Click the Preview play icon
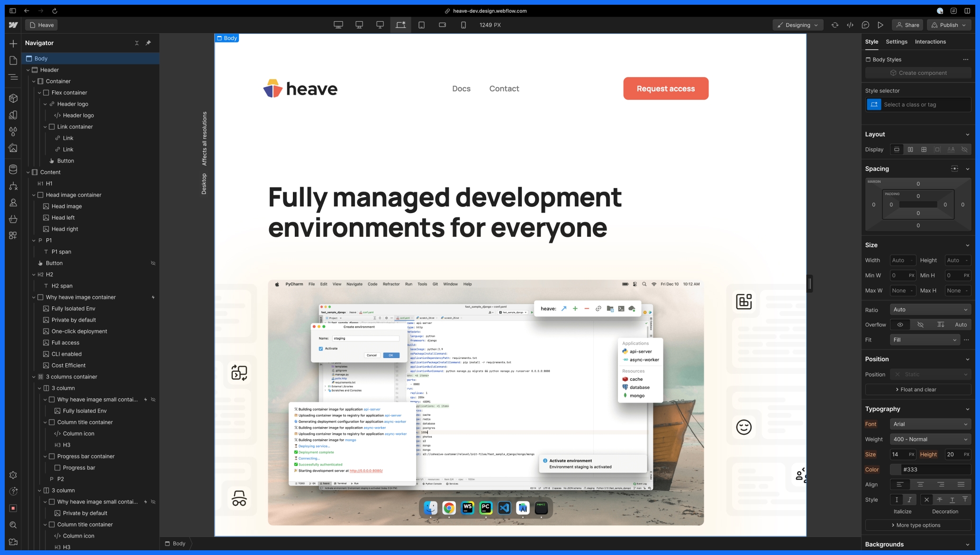The height and width of the screenshot is (555, 980). coord(880,25)
